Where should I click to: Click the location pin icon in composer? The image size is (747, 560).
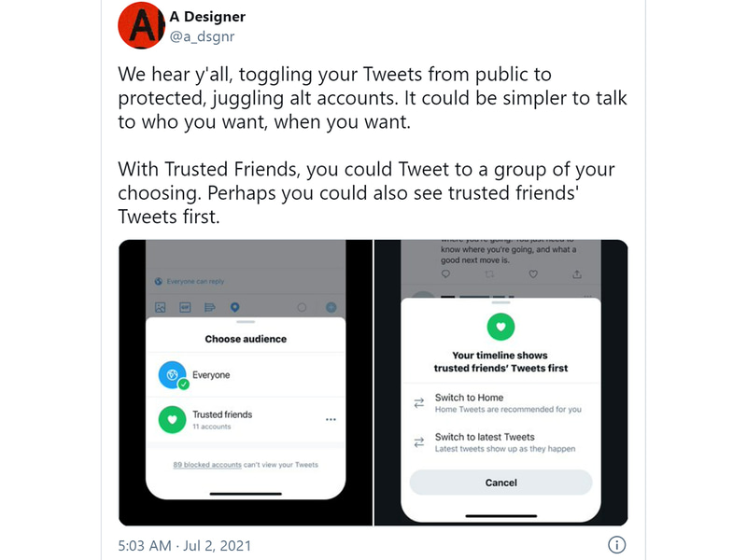point(234,307)
